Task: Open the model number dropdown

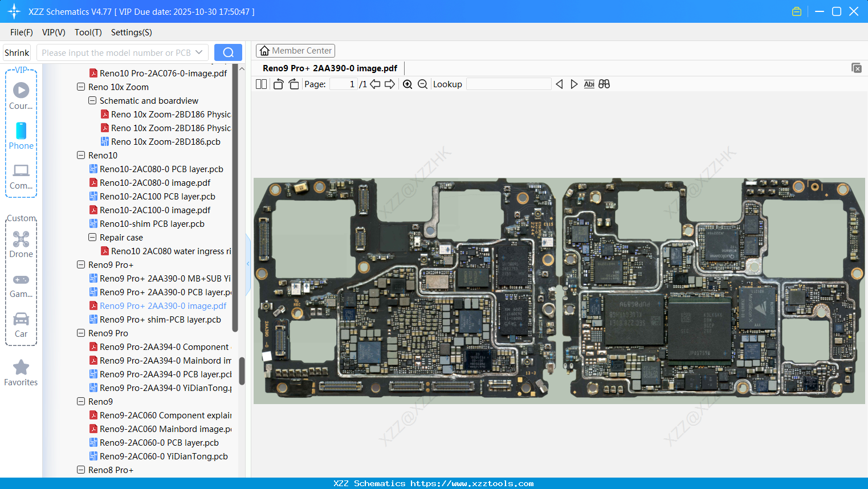Action: [x=199, y=52]
